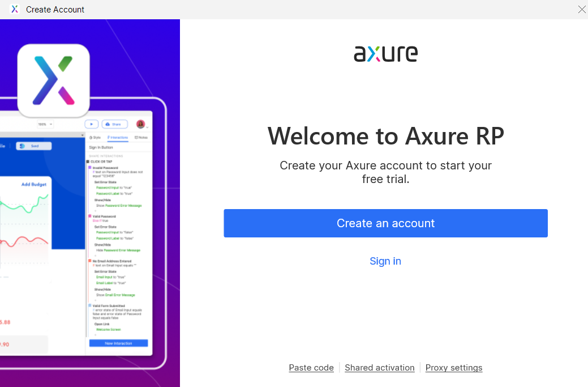
Task: Click the Style panel icon
Action: pos(91,138)
